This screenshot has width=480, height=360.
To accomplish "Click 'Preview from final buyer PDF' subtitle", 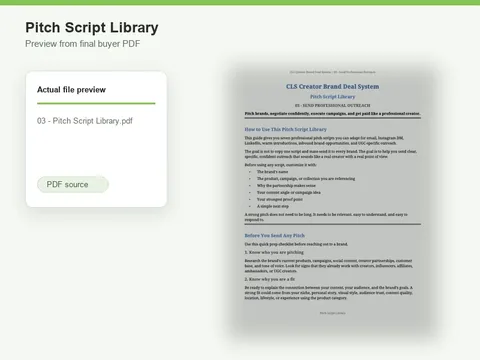I will pos(83,44).
